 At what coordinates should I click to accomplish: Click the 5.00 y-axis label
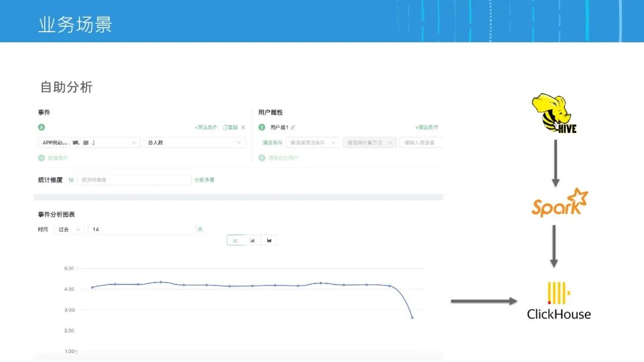coord(69,268)
